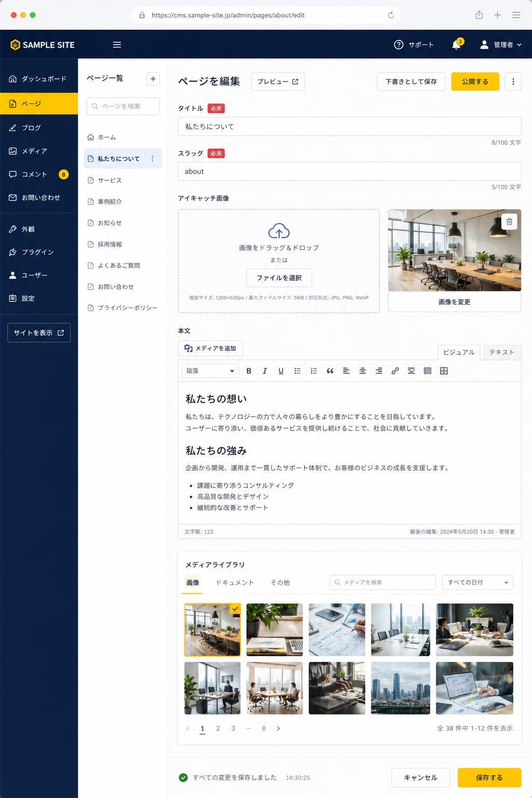Image resolution: width=532 pixels, height=798 pixels.
Task: Toggle bold formatting in editor toolbar
Action: pyautogui.click(x=249, y=371)
